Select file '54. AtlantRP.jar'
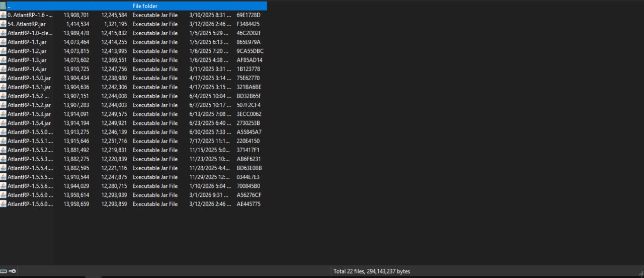Viewport: 644px width, 278px height. (x=26, y=24)
